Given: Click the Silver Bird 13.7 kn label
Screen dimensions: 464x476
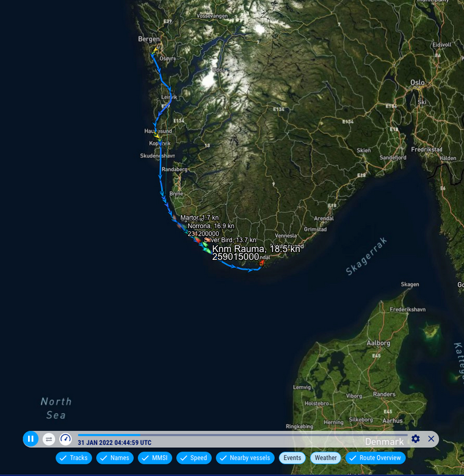Looking at the screenshot, I should [x=230, y=240].
